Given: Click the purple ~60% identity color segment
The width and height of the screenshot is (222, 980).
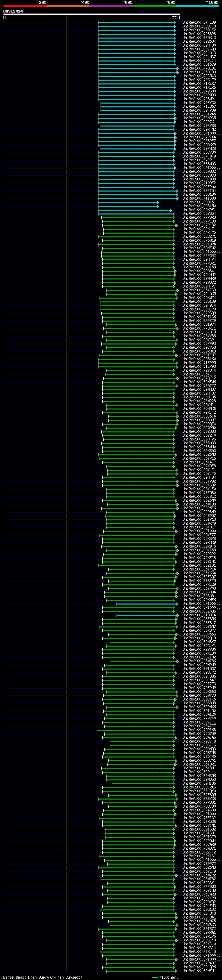Looking at the screenshot, I should 111,6.
